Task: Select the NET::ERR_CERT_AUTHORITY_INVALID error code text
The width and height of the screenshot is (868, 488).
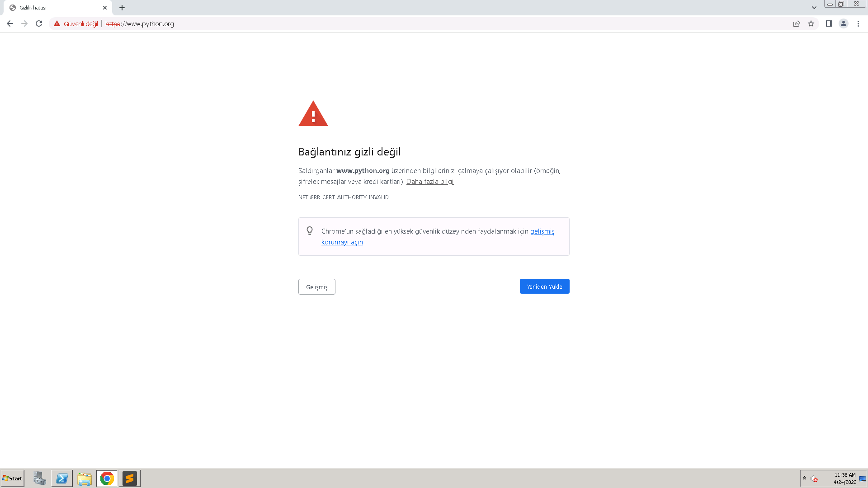Action: (x=344, y=197)
